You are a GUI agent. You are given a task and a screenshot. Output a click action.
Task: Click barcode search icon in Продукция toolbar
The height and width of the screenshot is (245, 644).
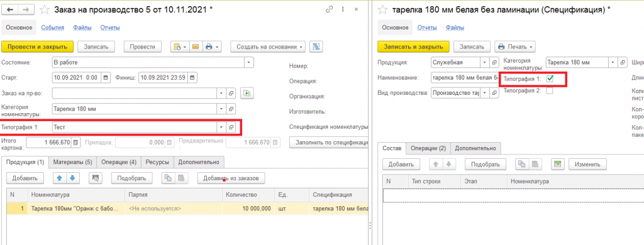click(x=96, y=178)
